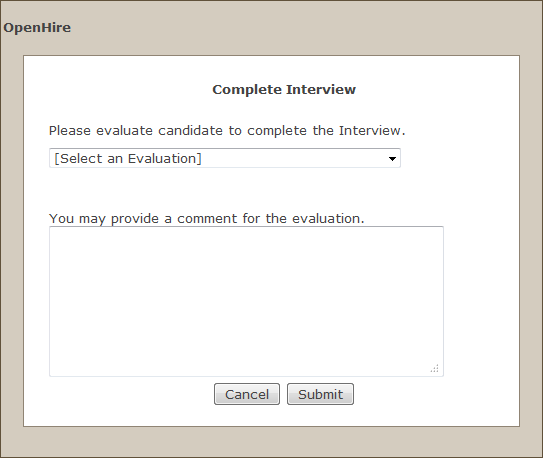
Task: Click the 'You may provide a comment' label
Action: (207, 218)
